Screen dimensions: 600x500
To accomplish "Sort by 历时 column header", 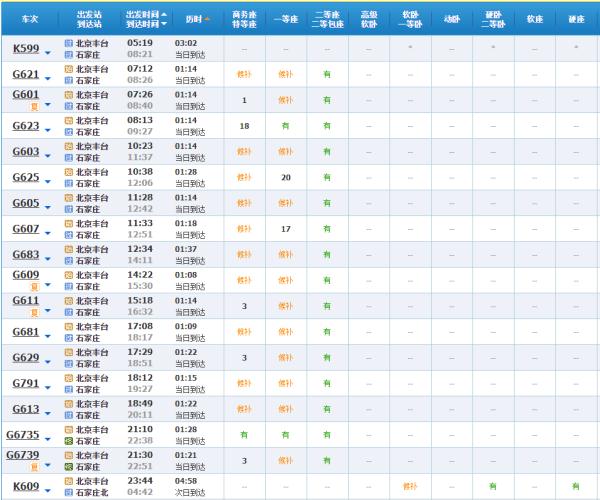I will click(x=194, y=19).
